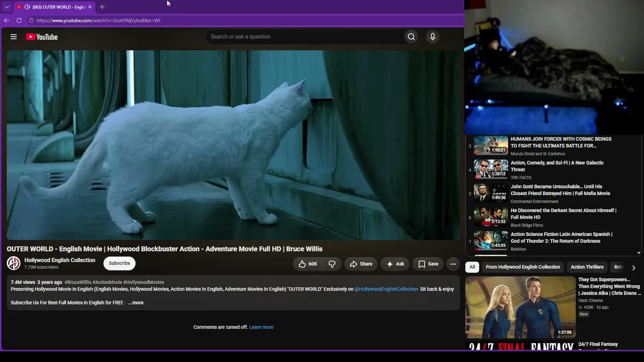The height and width of the screenshot is (362, 644).
Task: Reload the page with the refresh icon
Action: pyautogui.click(x=19, y=21)
